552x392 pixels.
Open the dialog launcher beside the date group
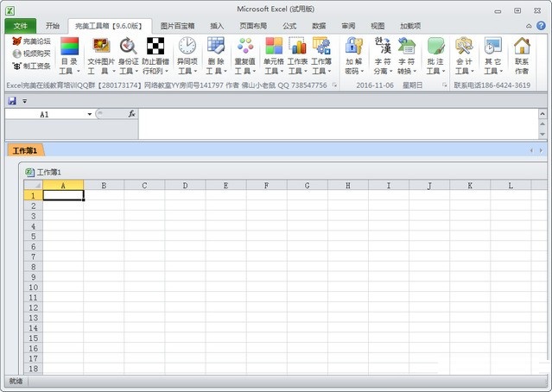(445, 85)
